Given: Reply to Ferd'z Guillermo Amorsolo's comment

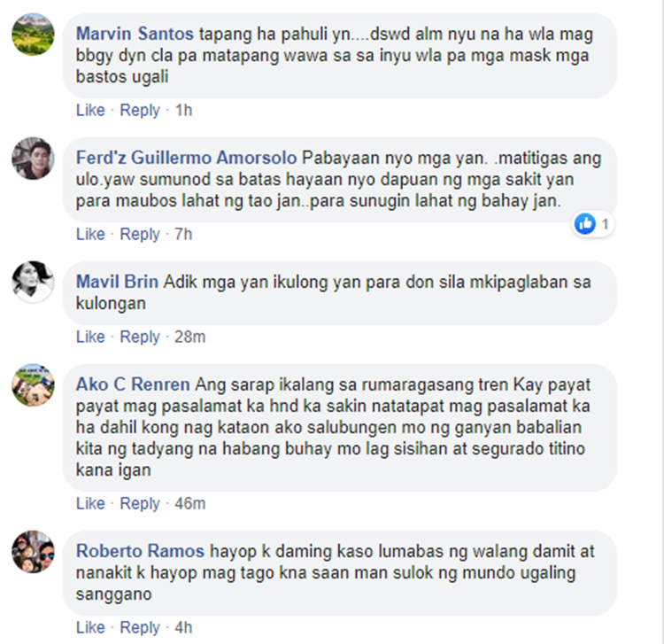Looking at the screenshot, I should coord(140,234).
